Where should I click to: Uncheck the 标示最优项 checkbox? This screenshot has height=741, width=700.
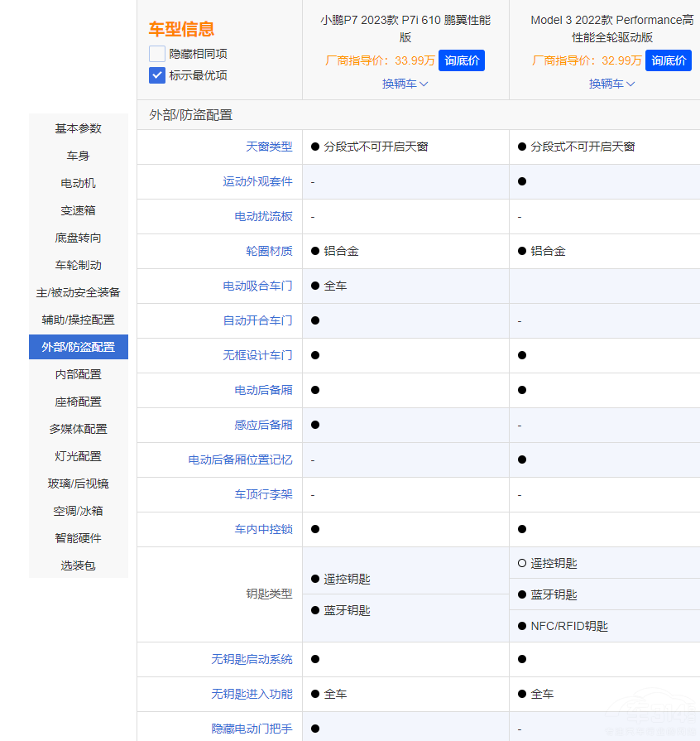pyautogui.click(x=157, y=75)
